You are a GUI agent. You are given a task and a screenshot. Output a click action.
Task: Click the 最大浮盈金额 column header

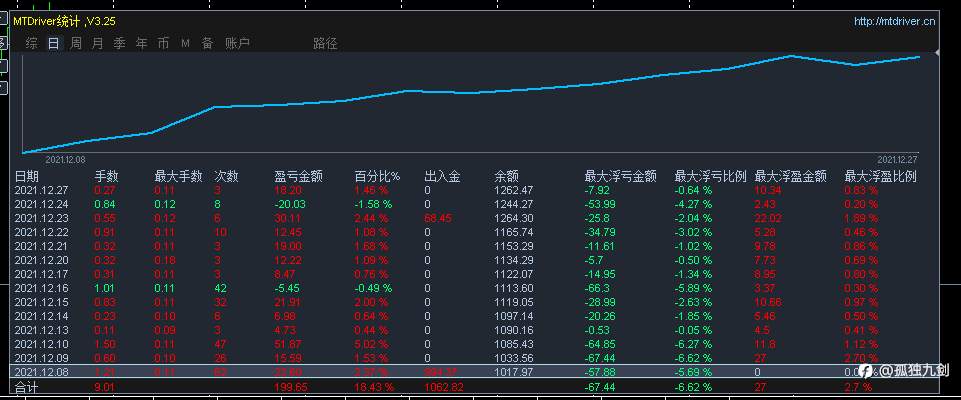point(791,176)
